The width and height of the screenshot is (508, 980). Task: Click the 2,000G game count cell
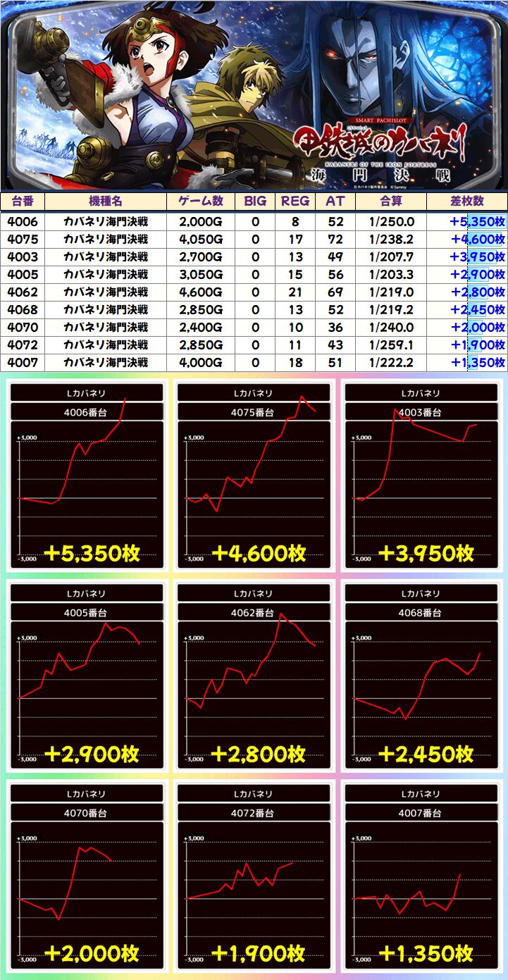coord(201,222)
